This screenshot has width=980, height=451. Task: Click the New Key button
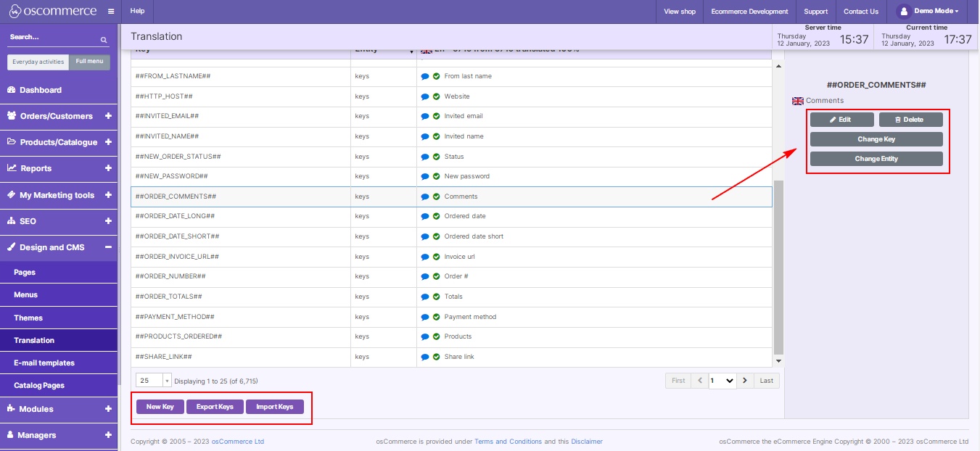pyautogui.click(x=160, y=407)
